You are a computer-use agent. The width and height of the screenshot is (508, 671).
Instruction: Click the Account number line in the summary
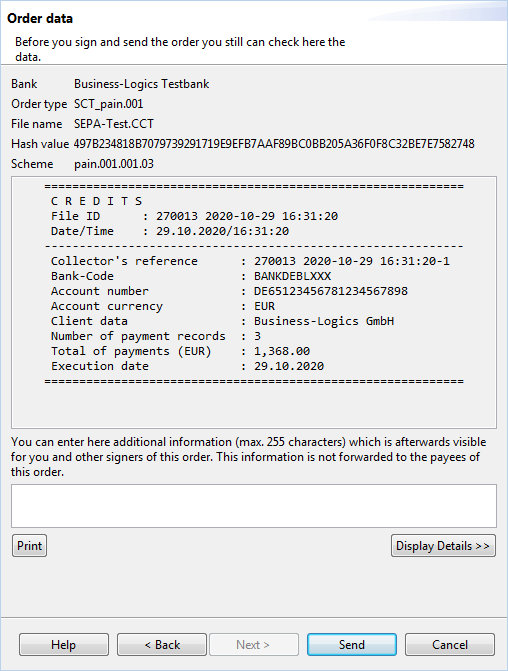[229, 291]
